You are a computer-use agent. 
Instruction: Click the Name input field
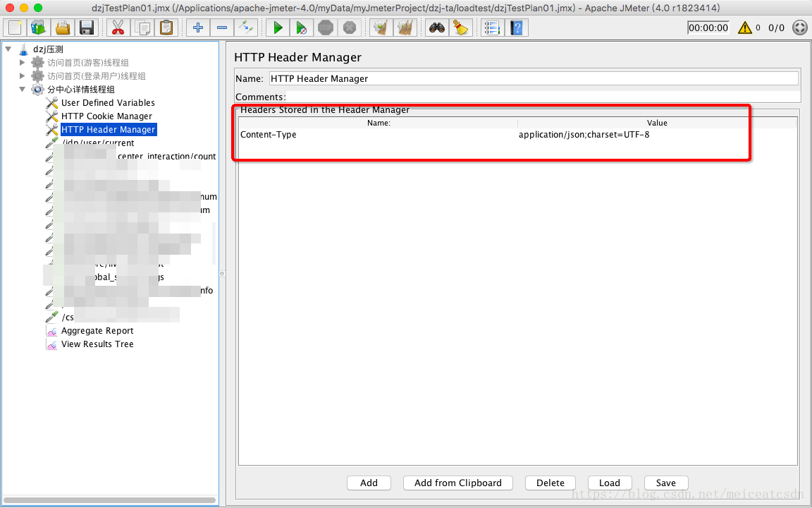(x=534, y=79)
